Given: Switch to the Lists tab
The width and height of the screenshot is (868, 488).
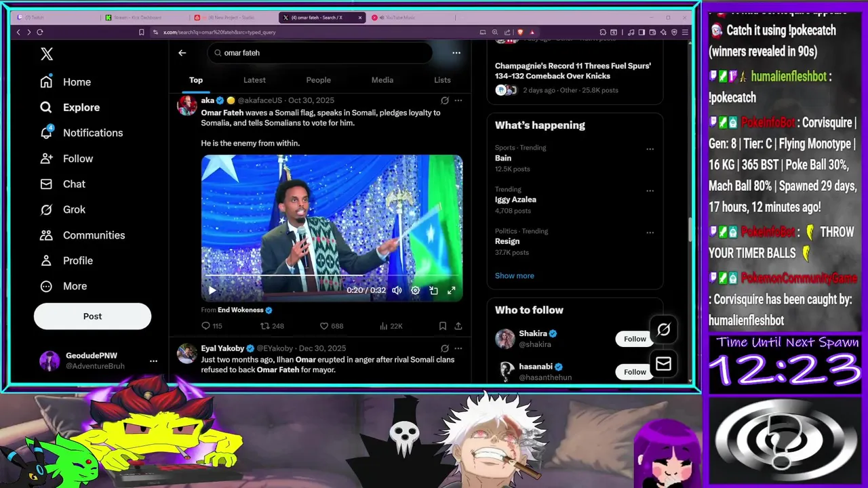Looking at the screenshot, I should (x=442, y=80).
